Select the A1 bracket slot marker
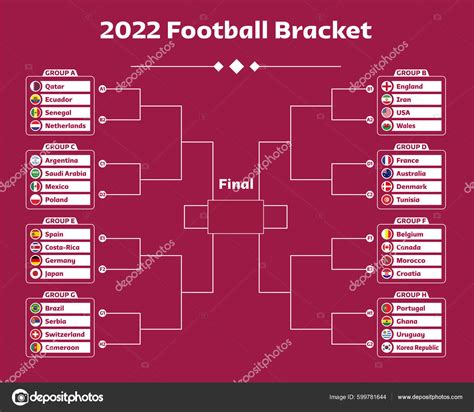This screenshot has height=412, width=474. click(103, 89)
